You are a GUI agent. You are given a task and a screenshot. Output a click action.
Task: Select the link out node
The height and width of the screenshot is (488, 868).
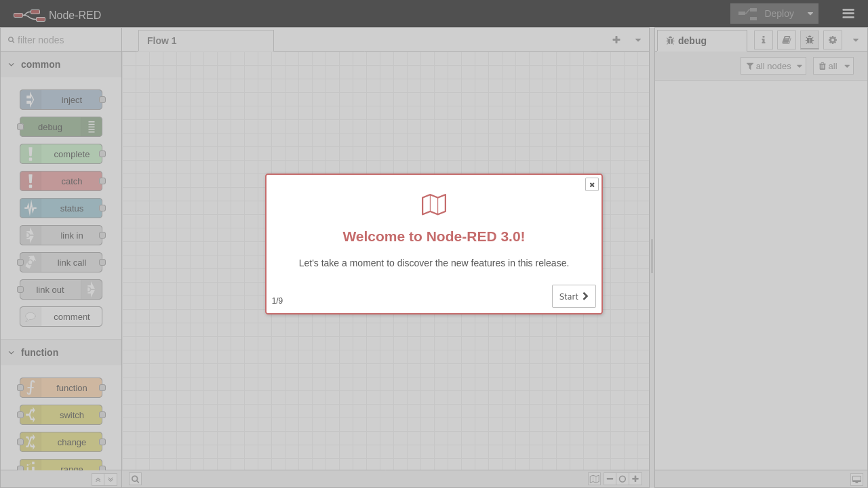[x=61, y=289]
